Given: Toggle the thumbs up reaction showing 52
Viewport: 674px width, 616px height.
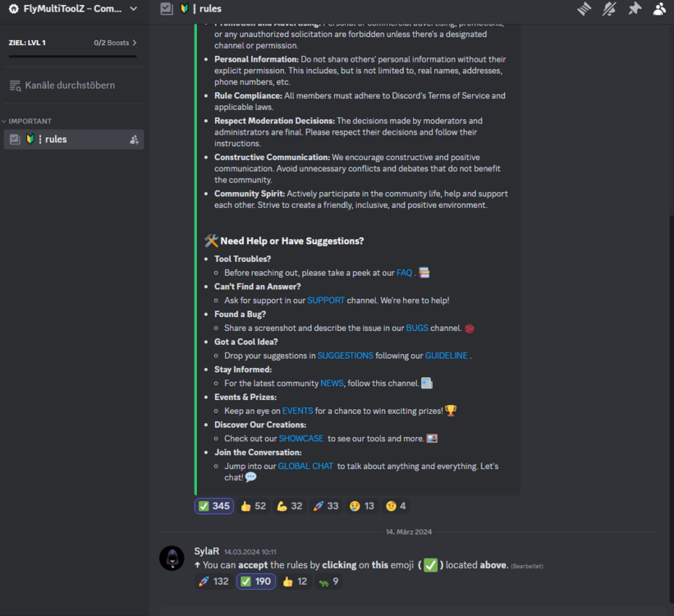Looking at the screenshot, I should tap(254, 506).
